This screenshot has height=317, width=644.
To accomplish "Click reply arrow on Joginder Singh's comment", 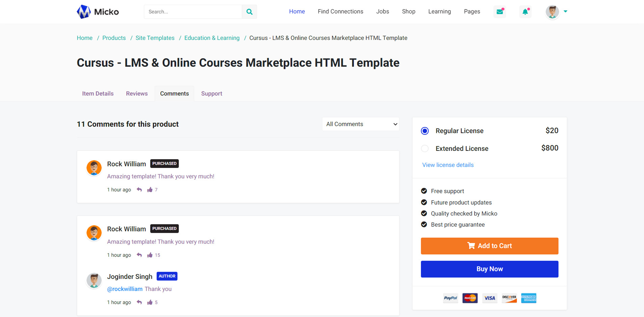I will pyautogui.click(x=139, y=302).
